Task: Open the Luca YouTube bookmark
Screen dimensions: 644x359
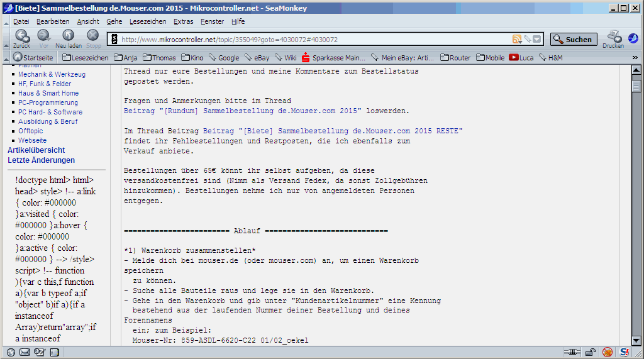Action: (x=521, y=57)
